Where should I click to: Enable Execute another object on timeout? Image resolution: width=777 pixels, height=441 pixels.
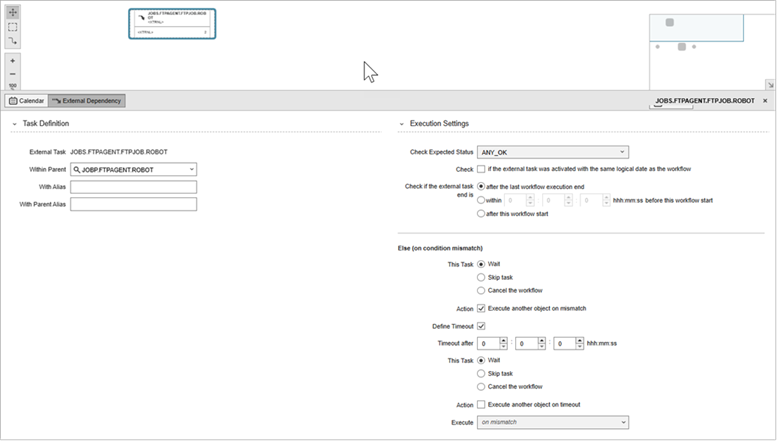(x=482, y=404)
